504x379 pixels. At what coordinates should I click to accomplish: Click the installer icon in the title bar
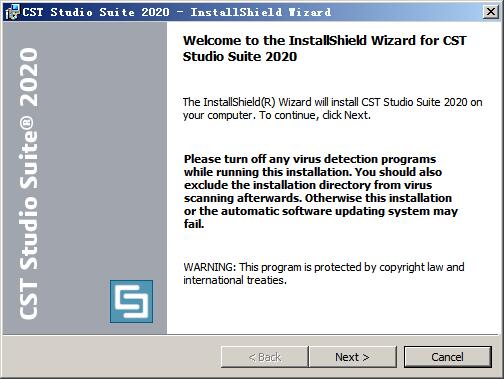tap(12, 12)
